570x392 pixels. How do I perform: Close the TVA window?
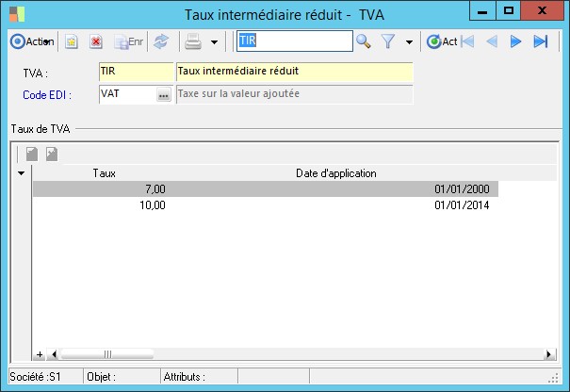pos(542,11)
